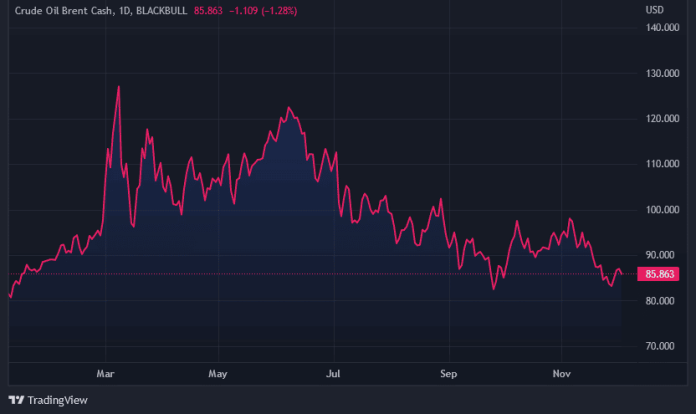Click the Crude Oil Brent Cash title
Viewport: 696px width, 414px height.
(62, 10)
